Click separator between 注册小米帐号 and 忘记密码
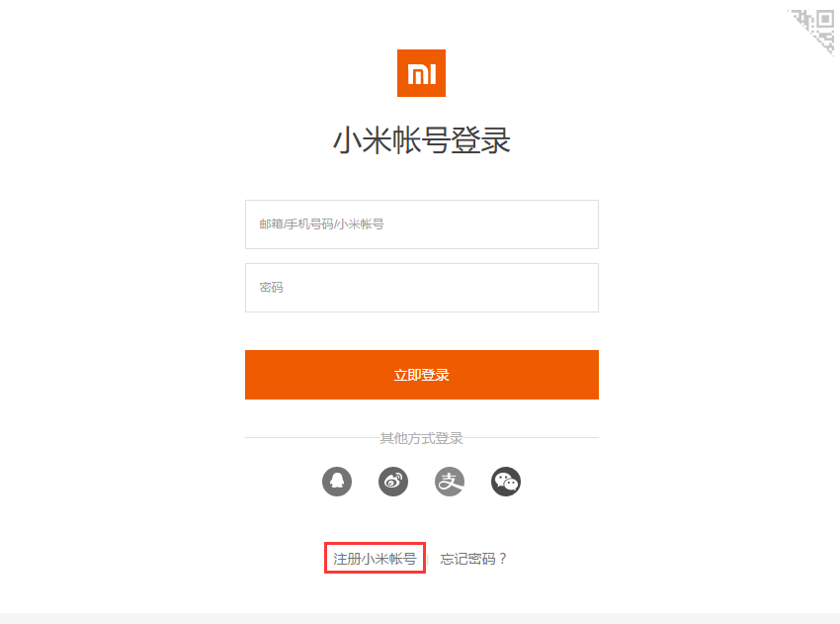This screenshot has height=624, width=840. coord(428,559)
